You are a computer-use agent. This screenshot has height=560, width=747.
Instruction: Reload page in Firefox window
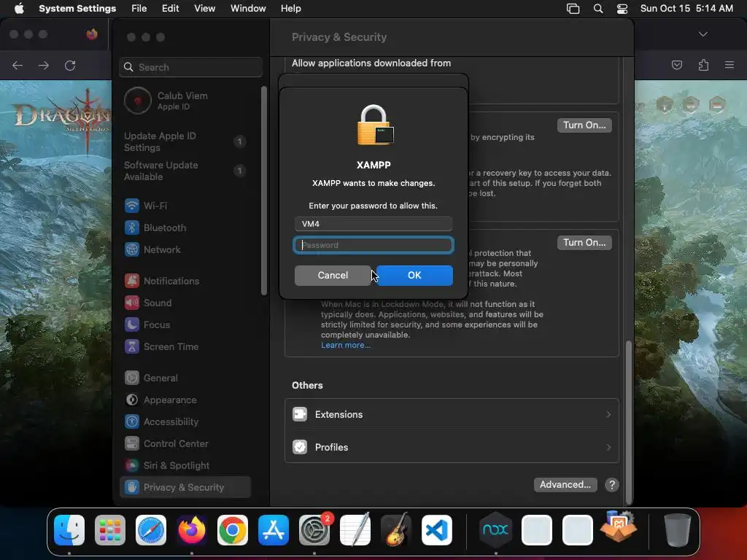(x=70, y=65)
